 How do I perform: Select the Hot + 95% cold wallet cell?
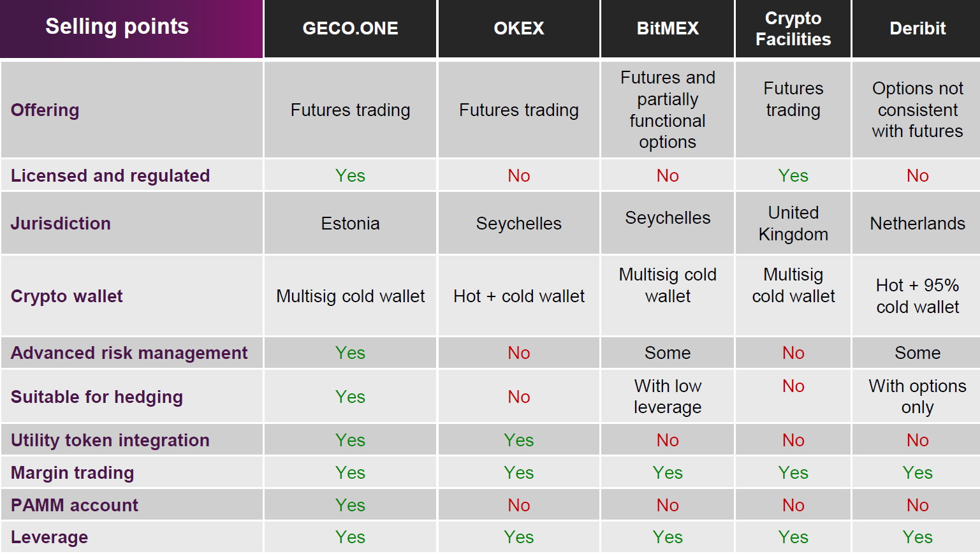917,296
